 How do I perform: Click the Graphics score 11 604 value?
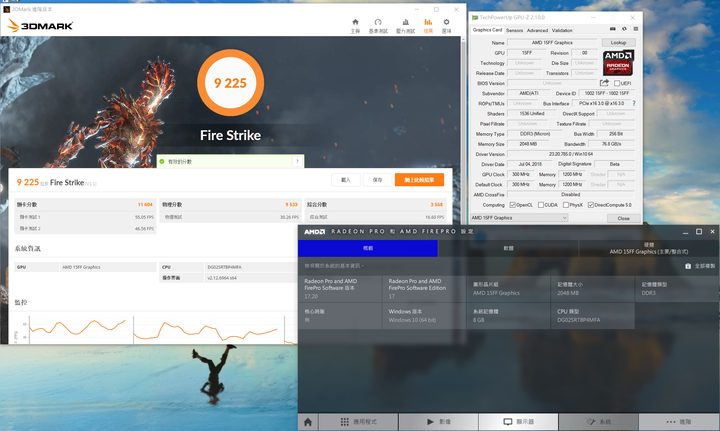pos(145,204)
